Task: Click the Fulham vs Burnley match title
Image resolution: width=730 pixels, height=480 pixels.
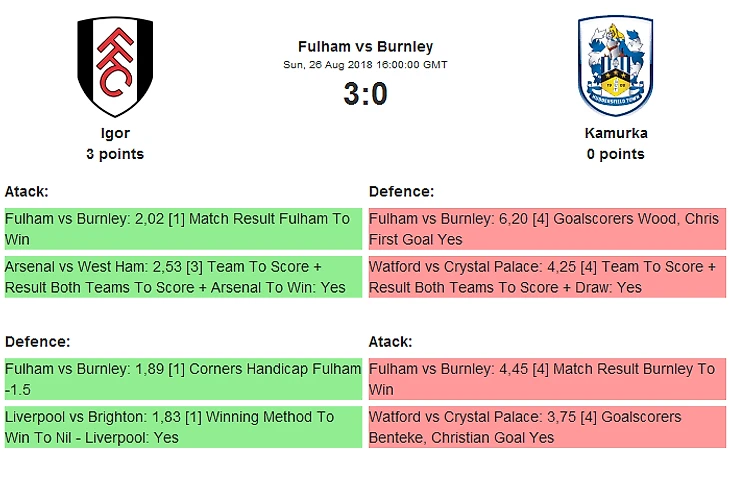Action: 365,46
